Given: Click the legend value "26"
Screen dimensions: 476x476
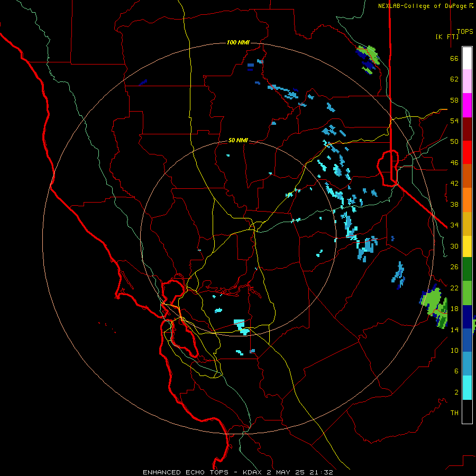Looking at the screenshot, I should pos(454,267).
